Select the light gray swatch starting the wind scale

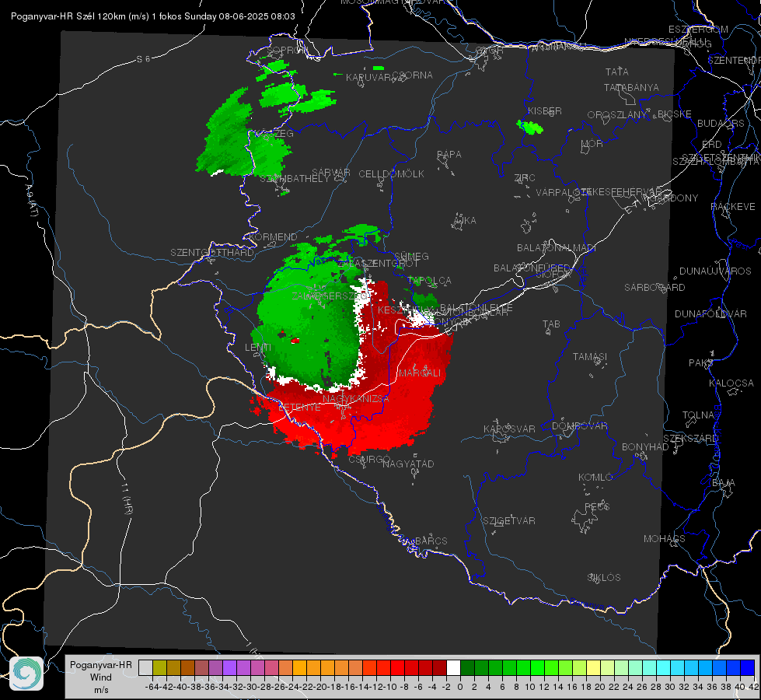(145, 667)
